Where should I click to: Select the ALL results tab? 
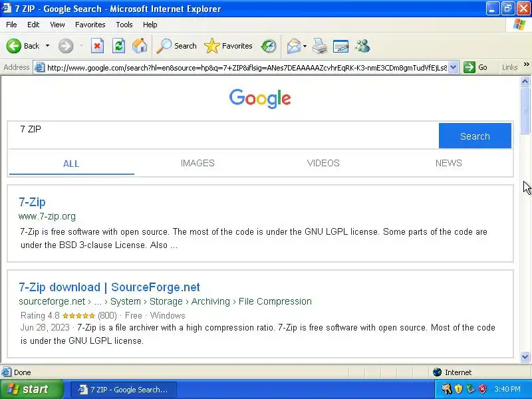point(71,164)
